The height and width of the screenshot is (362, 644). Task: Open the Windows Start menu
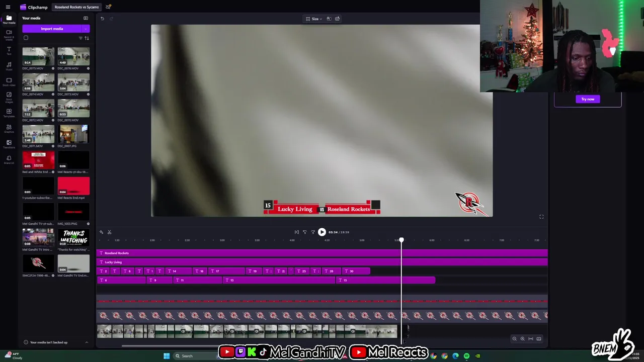[x=167, y=356]
